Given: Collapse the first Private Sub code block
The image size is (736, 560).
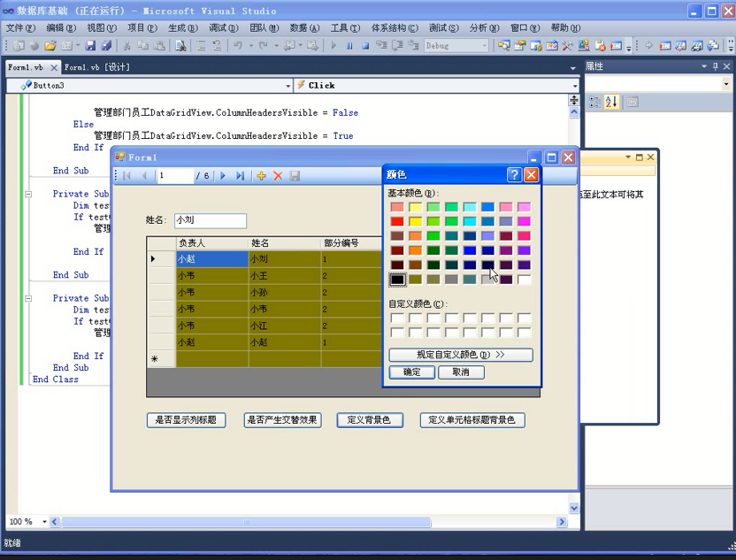Looking at the screenshot, I should [x=28, y=194].
